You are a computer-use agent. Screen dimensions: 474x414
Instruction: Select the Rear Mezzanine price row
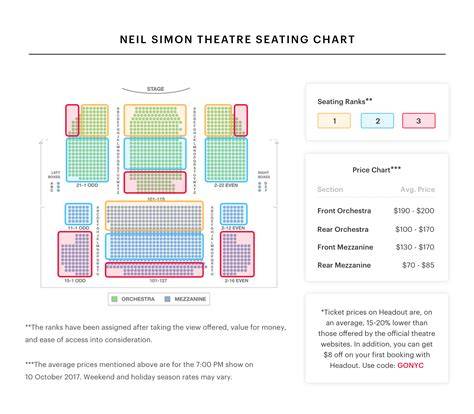(x=376, y=265)
